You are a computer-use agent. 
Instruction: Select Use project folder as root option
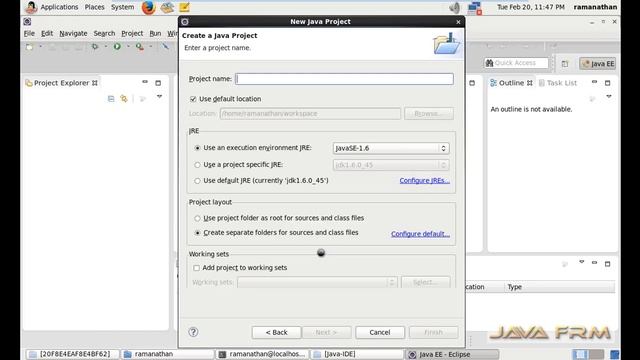point(198,218)
